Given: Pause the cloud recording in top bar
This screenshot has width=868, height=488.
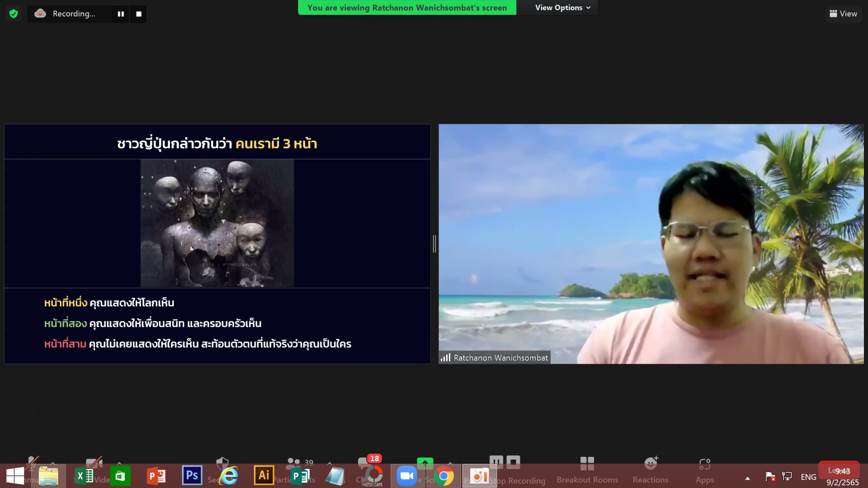Looking at the screenshot, I should [121, 14].
